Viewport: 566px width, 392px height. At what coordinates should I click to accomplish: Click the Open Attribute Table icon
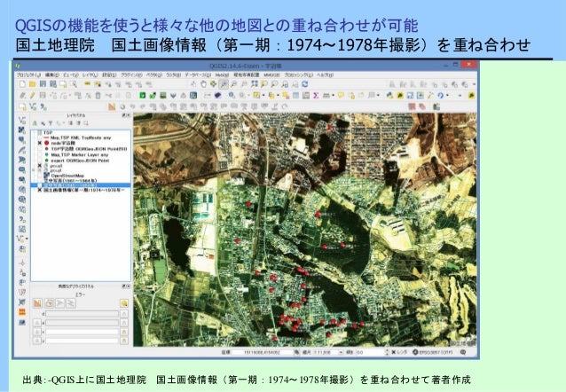click(295, 96)
